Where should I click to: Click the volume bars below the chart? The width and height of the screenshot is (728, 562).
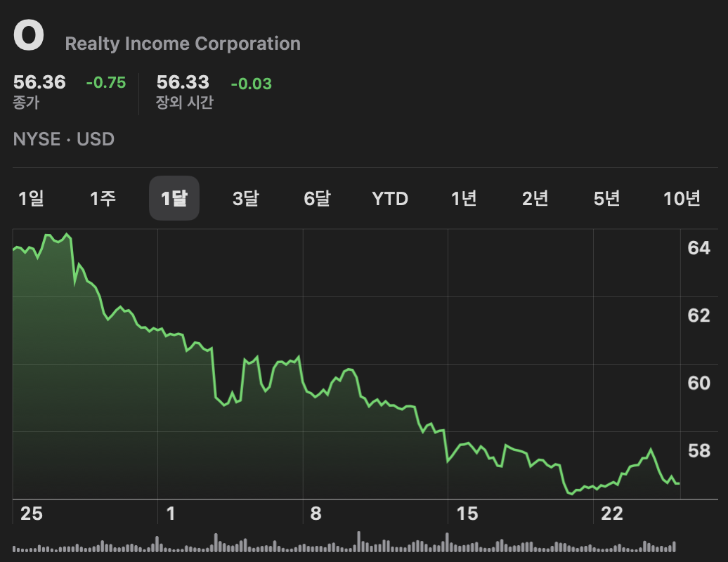(x=344, y=542)
